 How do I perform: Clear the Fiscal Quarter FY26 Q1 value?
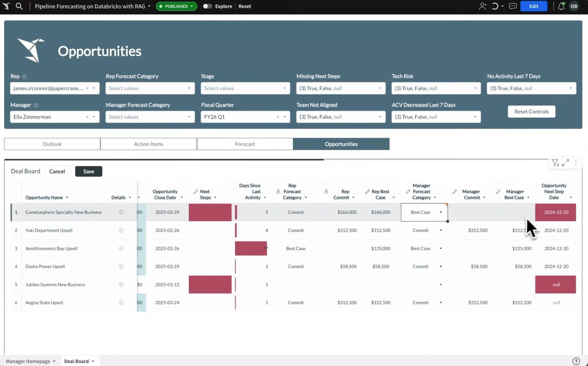click(x=278, y=117)
